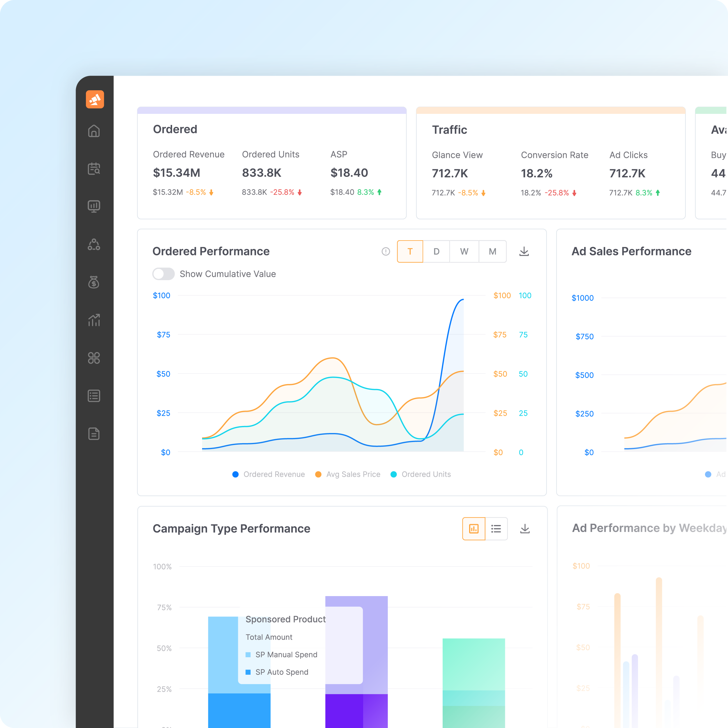Toggle Show Cumulative Value switch
Image resolution: width=728 pixels, height=728 pixels.
click(164, 274)
